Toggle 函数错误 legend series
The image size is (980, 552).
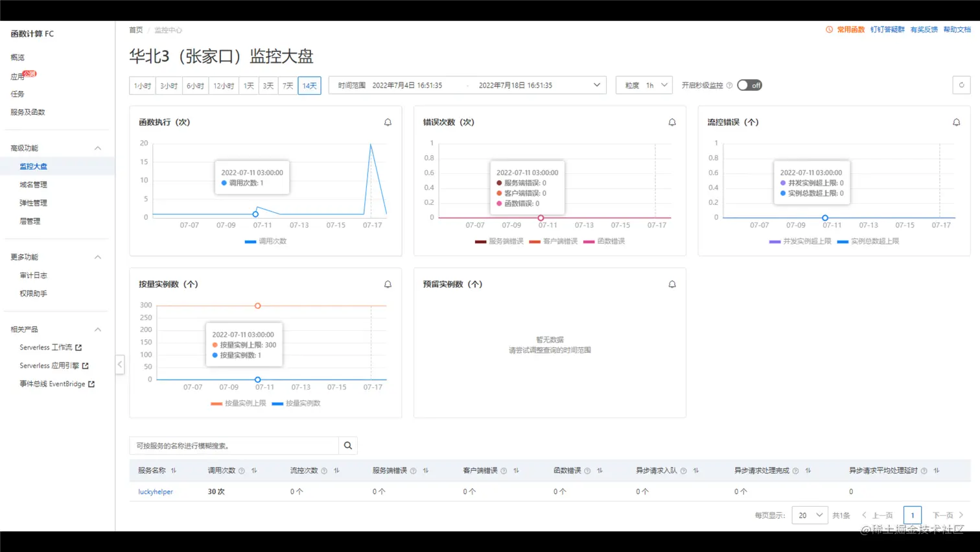[x=604, y=241]
